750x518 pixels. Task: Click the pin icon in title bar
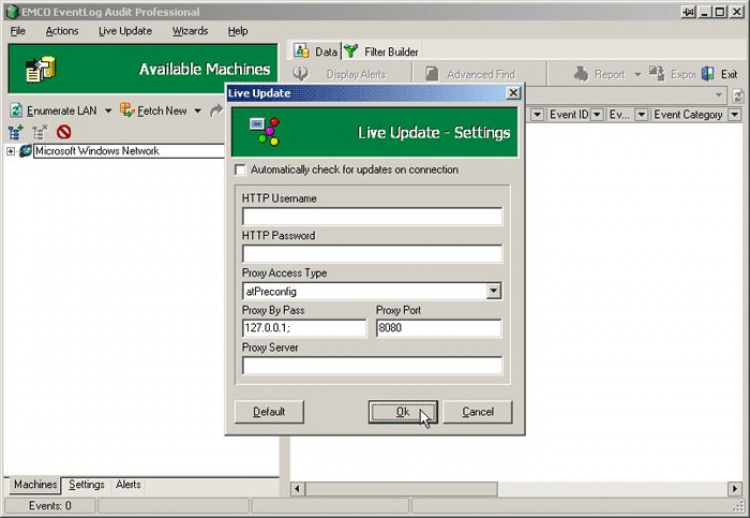688,11
